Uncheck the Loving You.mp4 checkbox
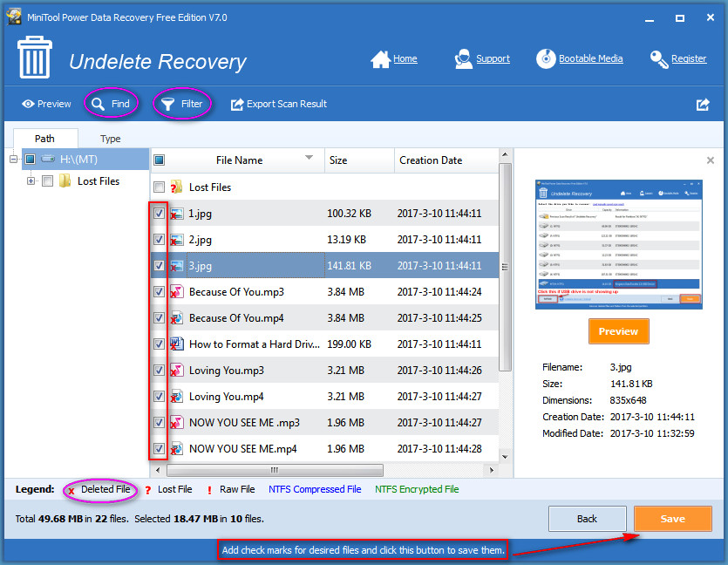This screenshot has height=565, width=728. click(x=159, y=397)
